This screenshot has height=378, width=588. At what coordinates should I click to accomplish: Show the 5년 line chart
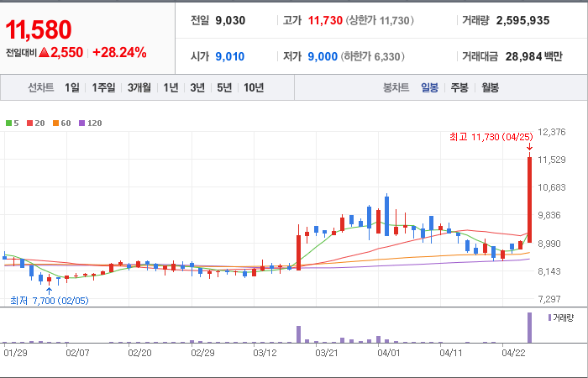click(x=224, y=87)
